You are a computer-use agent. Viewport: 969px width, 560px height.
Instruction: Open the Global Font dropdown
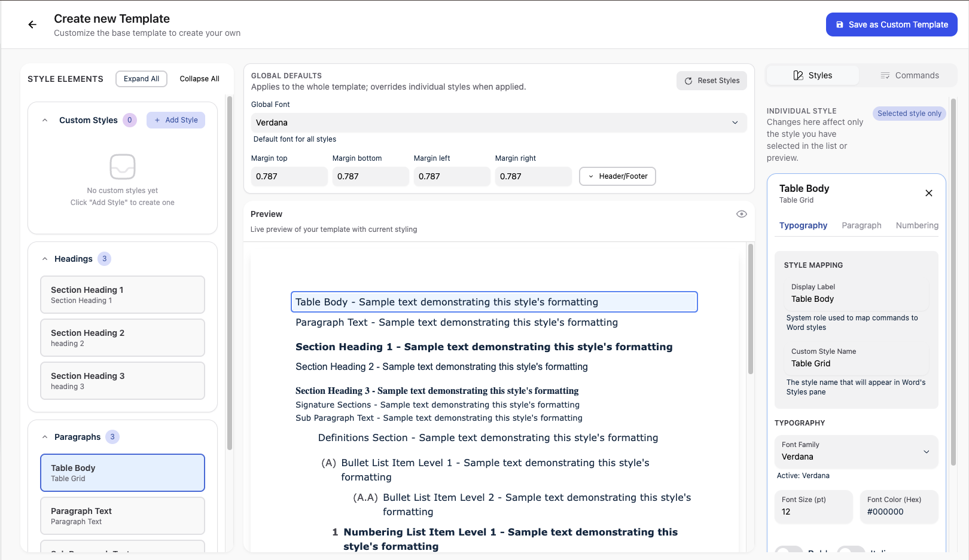coord(498,123)
